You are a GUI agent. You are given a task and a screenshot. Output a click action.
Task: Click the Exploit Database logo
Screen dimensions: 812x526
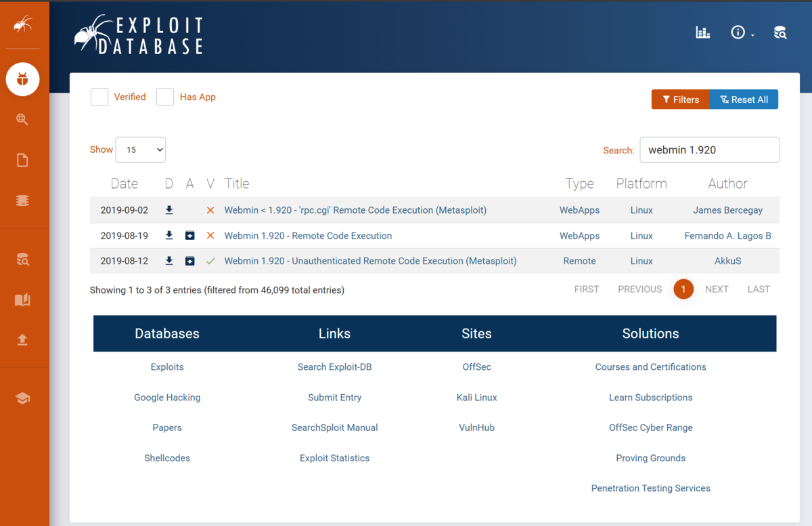[139, 34]
